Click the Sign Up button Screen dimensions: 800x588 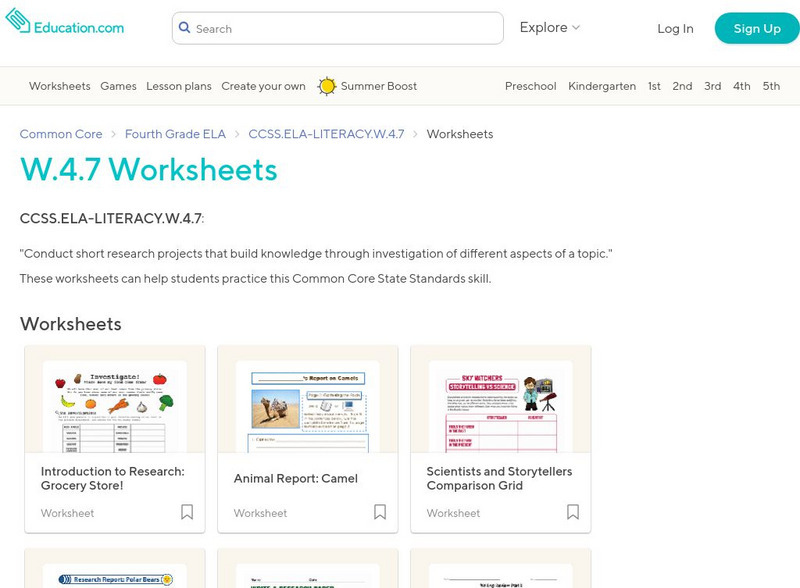tap(757, 29)
